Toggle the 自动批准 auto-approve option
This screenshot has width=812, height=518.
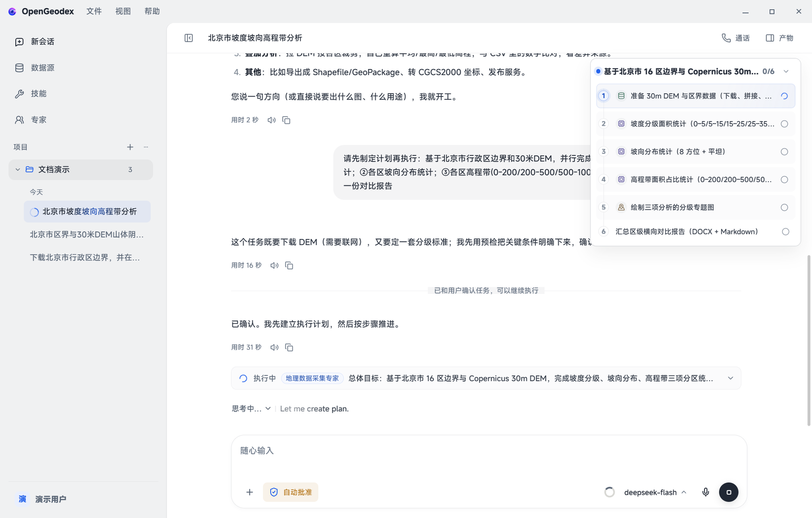pyautogui.click(x=291, y=492)
